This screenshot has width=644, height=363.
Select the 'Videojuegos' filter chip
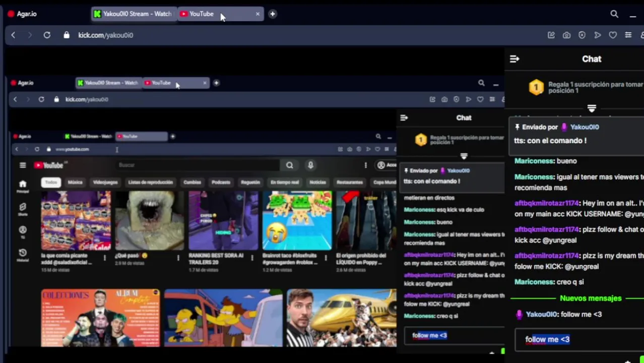point(105,182)
